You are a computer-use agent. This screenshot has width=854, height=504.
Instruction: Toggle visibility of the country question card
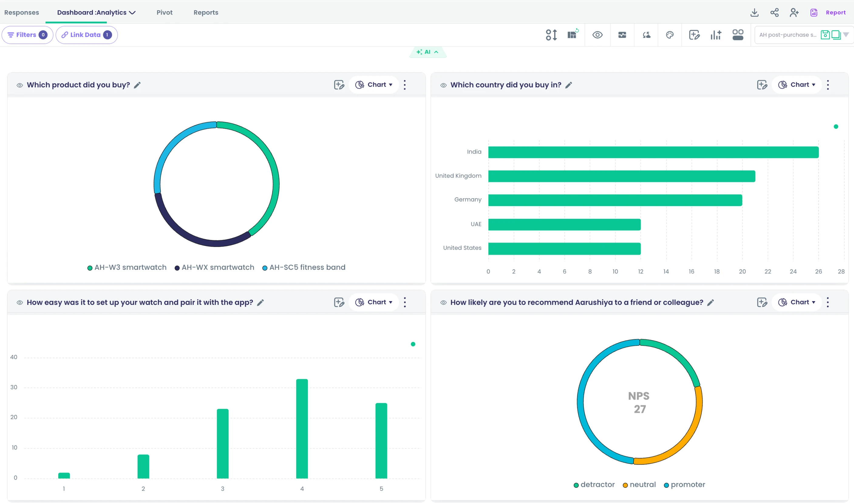443,85
